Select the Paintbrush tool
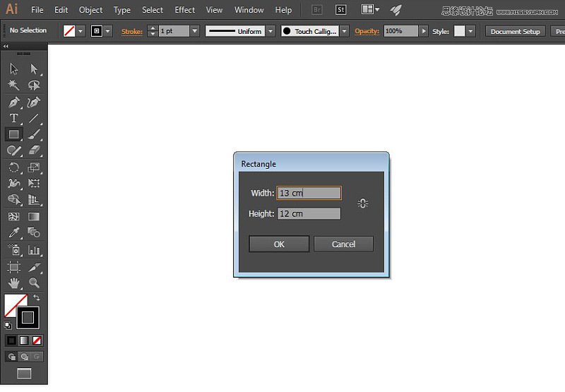565x392 pixels. (x=34, y=134)
